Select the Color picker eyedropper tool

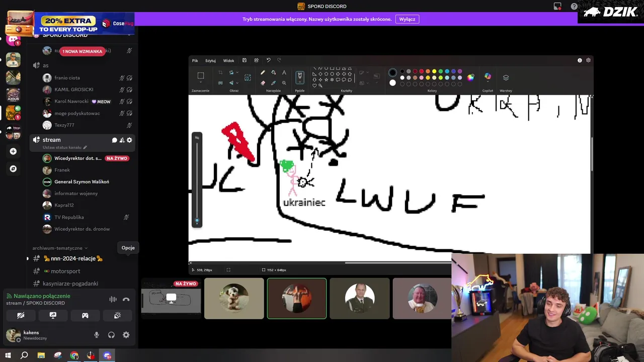click(273, 83)
